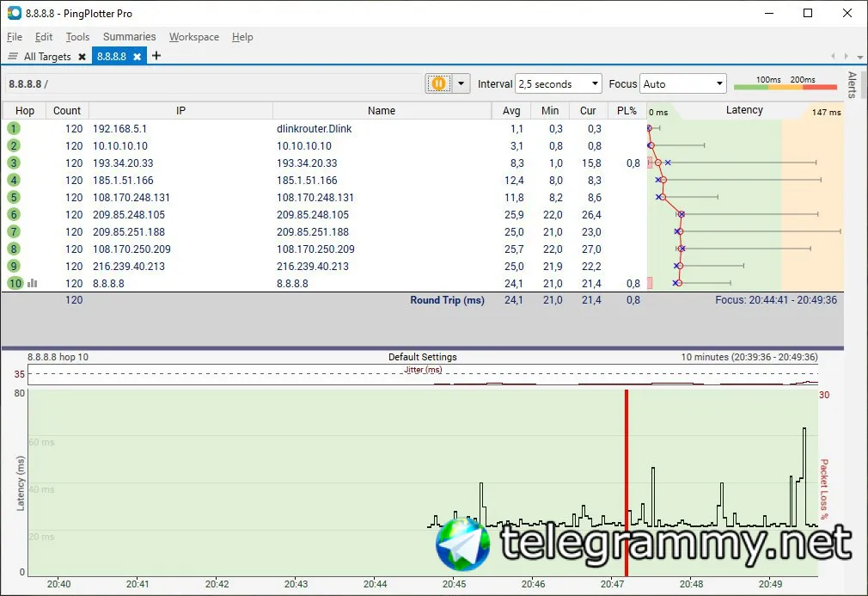Click the 20:48 tick on time axis

click(692, 583)
